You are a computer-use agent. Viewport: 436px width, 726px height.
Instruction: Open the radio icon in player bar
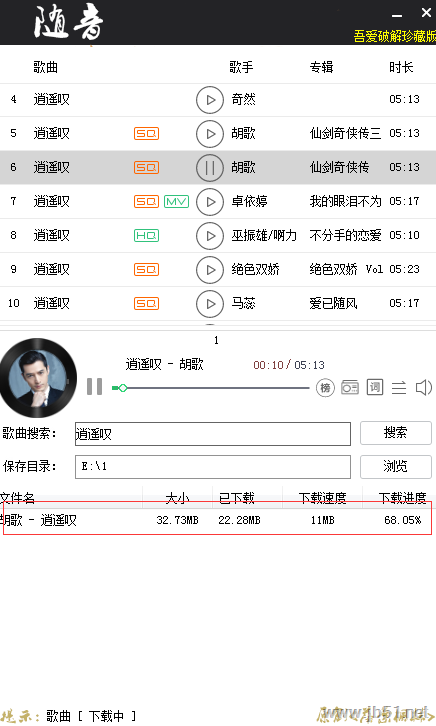[x=350, y=387]
